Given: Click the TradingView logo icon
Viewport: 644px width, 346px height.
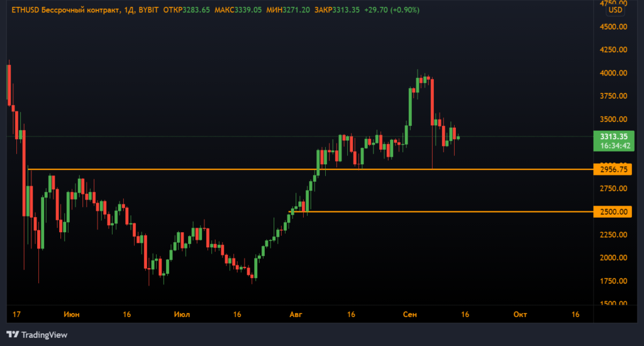Looking at the screenshot, I should coord(13,335).
